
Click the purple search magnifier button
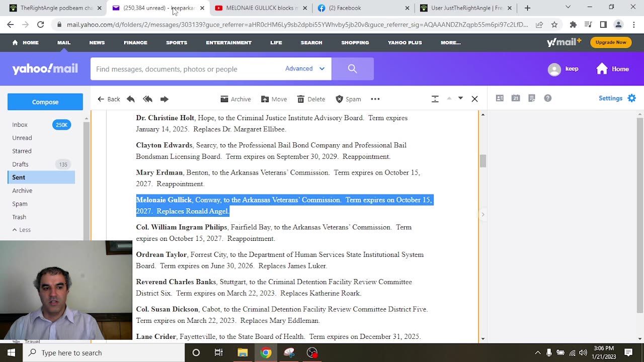(352, 69)
